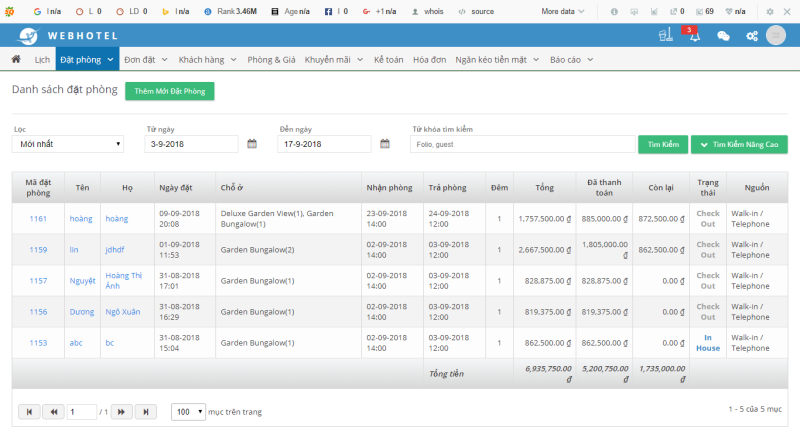Open booking code 1156 link
The width and height of the screenshot is (800, 448).
[38, 312]
